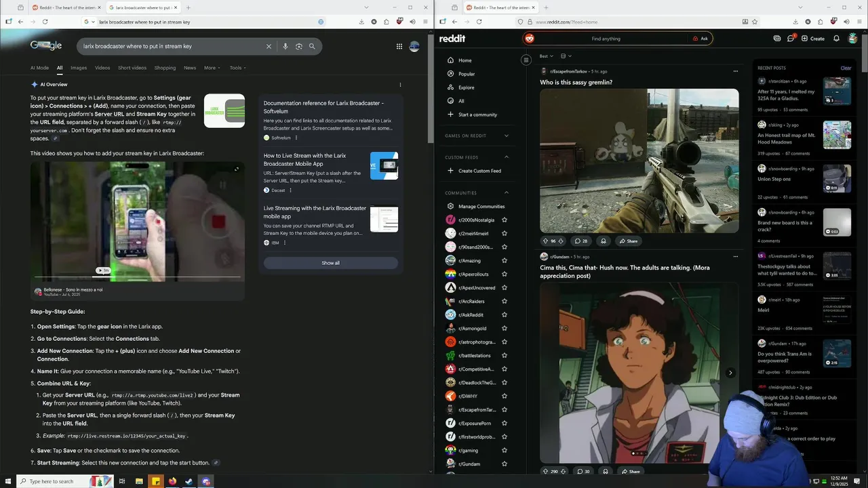Viewport: 868px width, 488px height.
Task: Favorite r/Gundam with its star
Action: coord(505,464)
